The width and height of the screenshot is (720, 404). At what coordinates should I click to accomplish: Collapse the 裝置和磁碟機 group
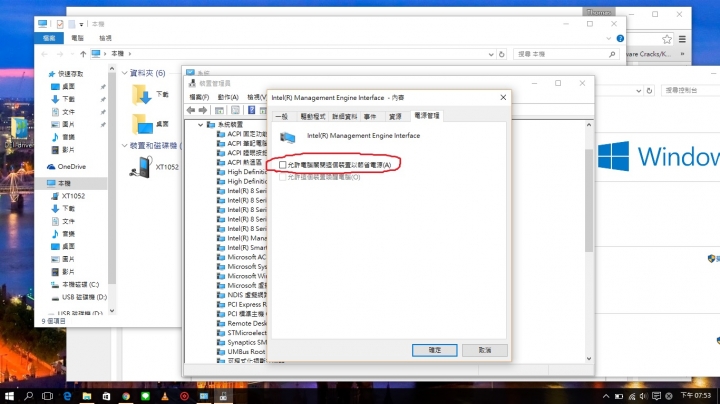[x=124, y=146]
